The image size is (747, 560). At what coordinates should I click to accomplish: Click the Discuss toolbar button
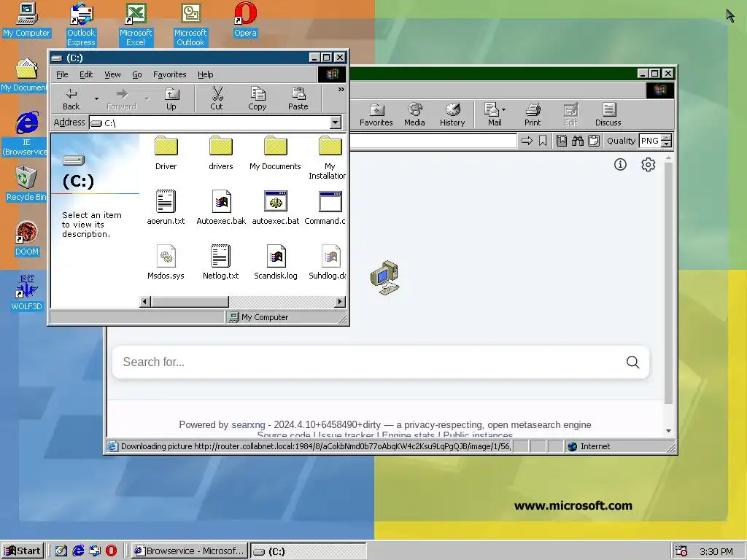tap(608, 114)
